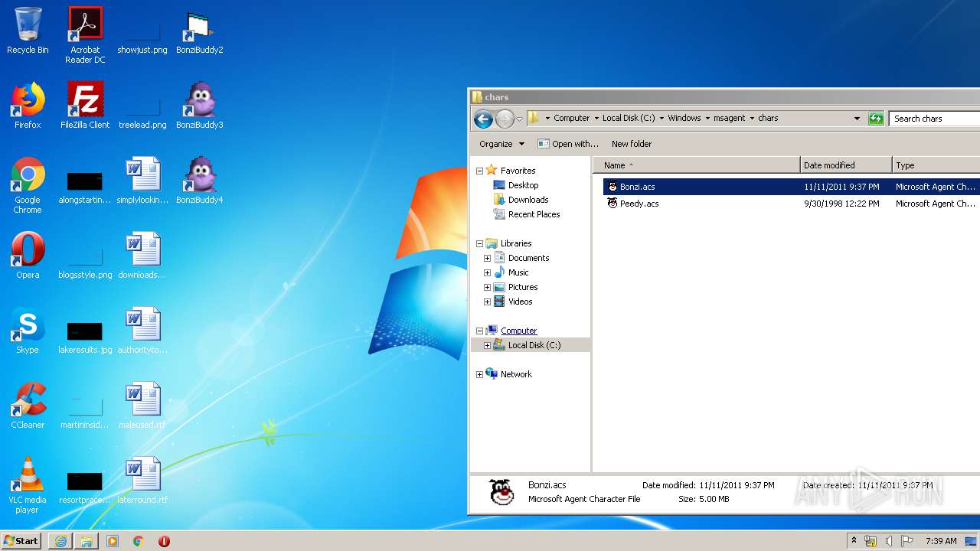Open recent pages dropdown next to Forward
Image resolution: width=980 pixels, height=551 pixels.
pos(519,119)
